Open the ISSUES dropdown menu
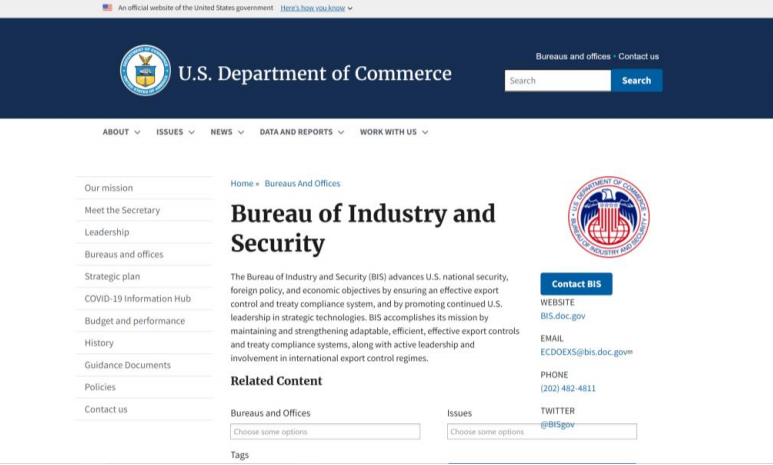This screenshot has height=465, width=773. (176, 132)
